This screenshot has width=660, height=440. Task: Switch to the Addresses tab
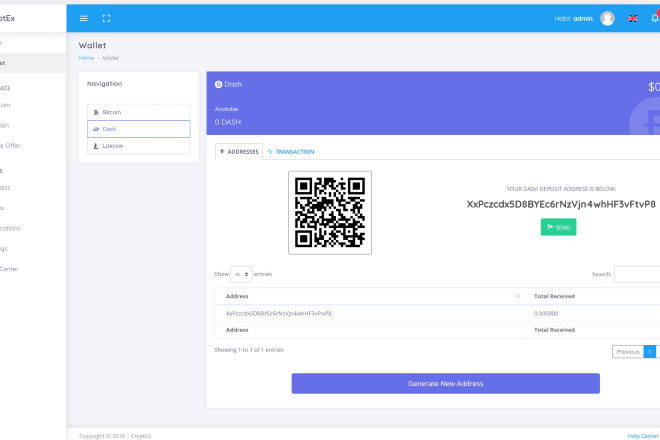point(239,152)
